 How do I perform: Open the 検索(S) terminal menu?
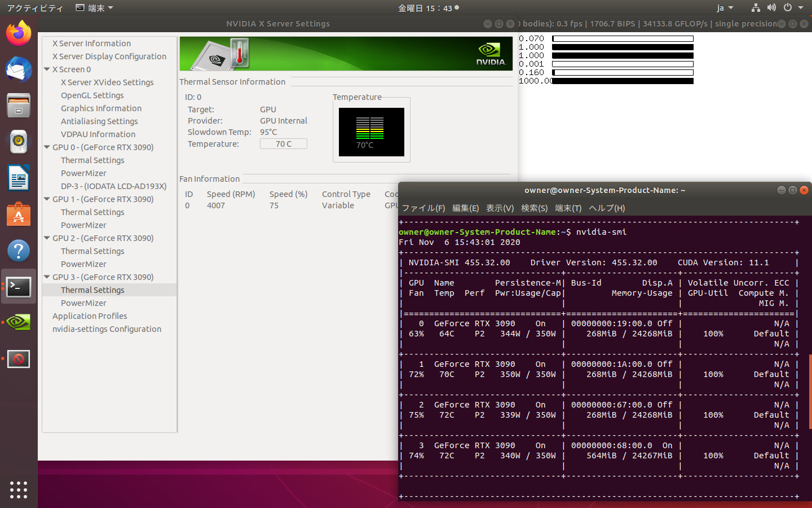[535, 208]
